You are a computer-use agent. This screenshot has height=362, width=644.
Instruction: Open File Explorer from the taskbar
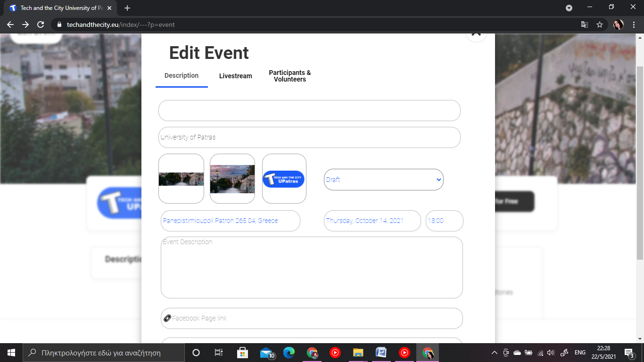click(x=358, y=353)
